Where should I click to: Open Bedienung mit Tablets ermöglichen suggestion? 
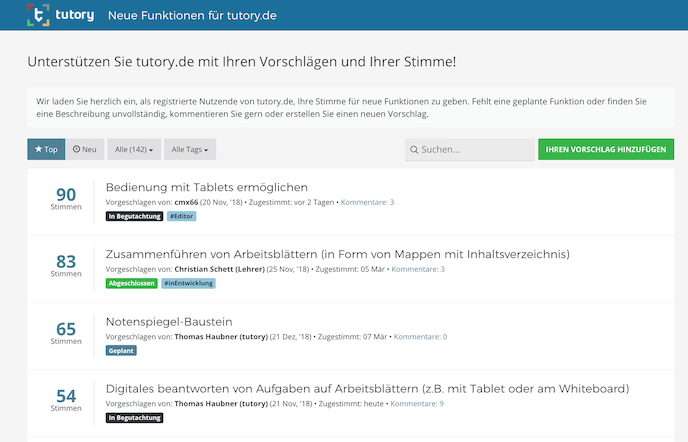(206, 187)
